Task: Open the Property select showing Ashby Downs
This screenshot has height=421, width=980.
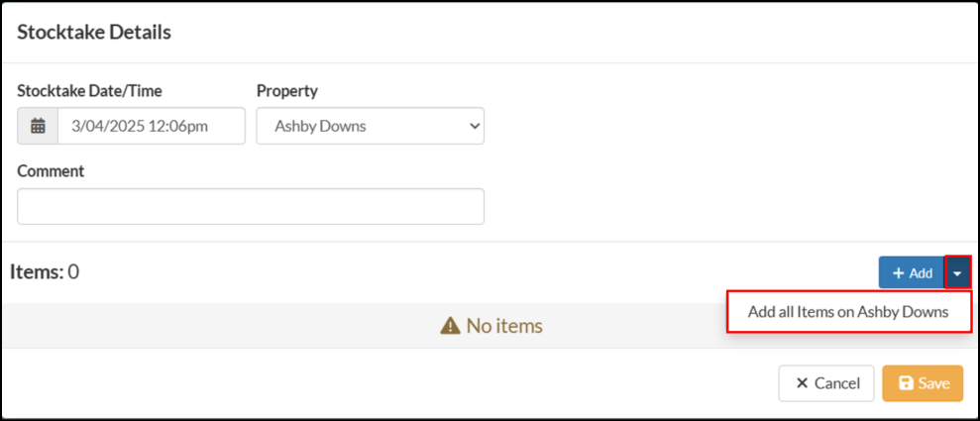Action: point(370,126)
